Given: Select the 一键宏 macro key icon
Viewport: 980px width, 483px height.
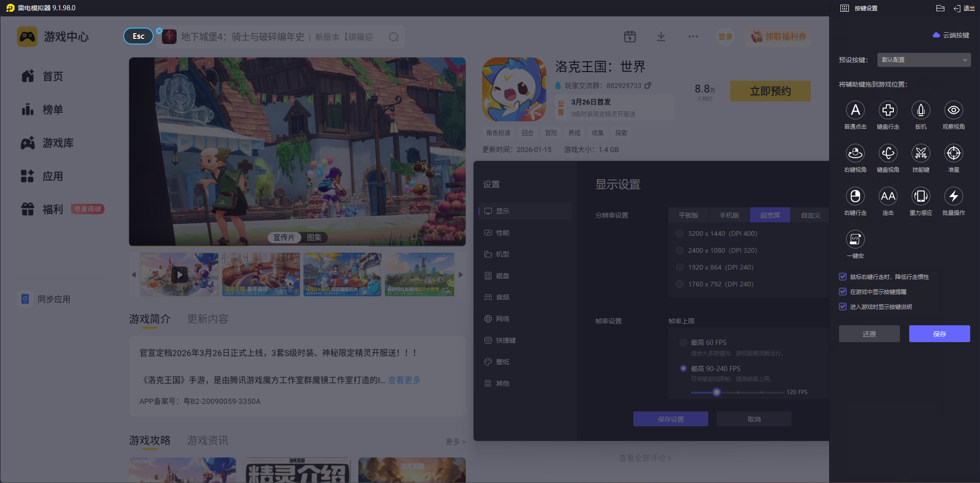Looking at the screenshot, I should (x=855, y=240).
